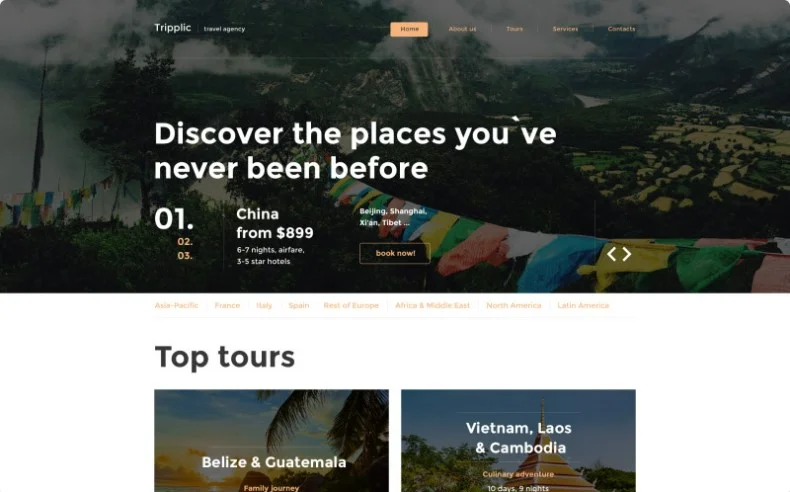Screen dimensions: 790x492
Task: Select Africa & Middle East link
Action: click(x=432, y=305)
